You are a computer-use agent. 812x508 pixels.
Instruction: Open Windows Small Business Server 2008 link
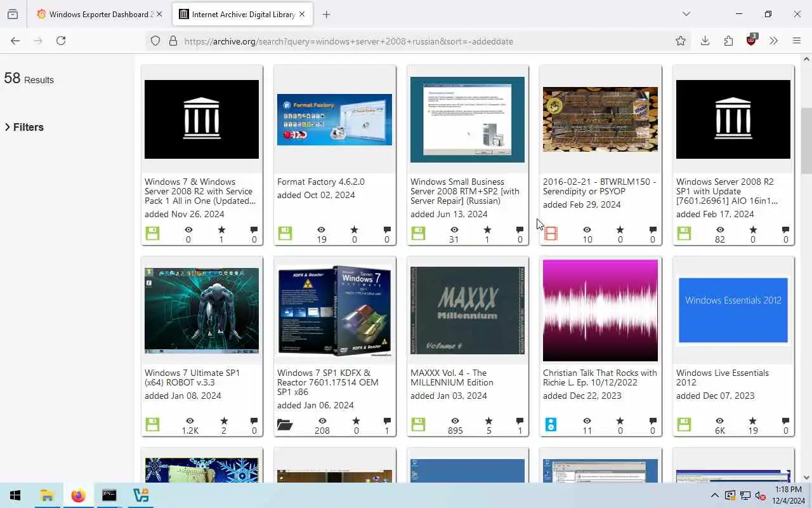pos(465,191)
